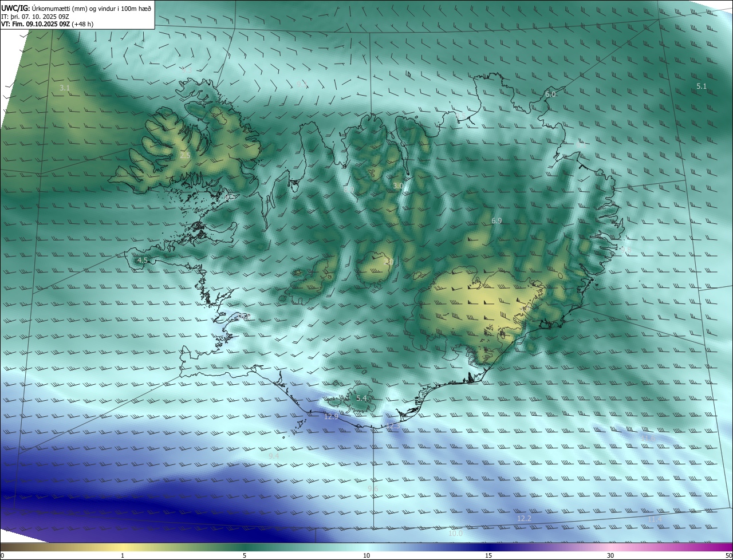733x560 pixels.
Task: Click the 11.6 value label on the map
Action: tap(648, 438)
